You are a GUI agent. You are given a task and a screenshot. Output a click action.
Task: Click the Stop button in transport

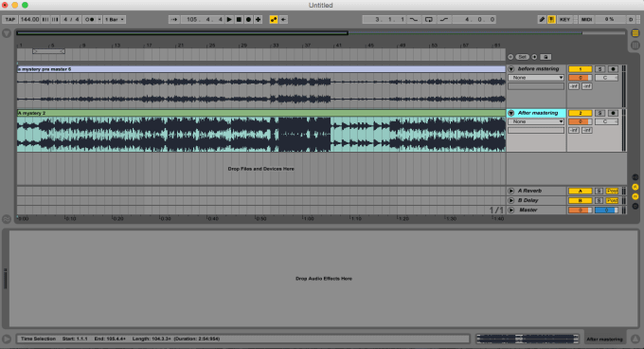point(239,19)
